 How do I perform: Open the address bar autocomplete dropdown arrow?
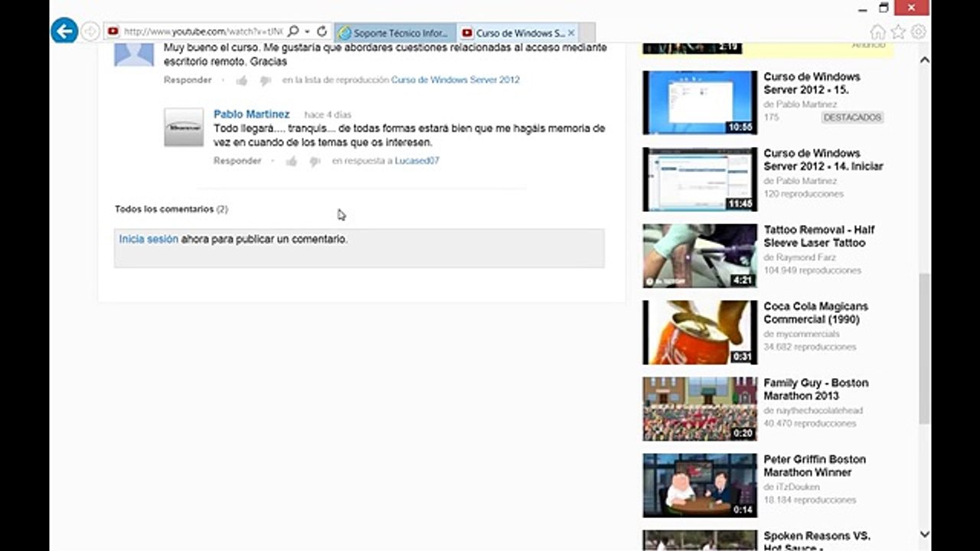point(307,31)
